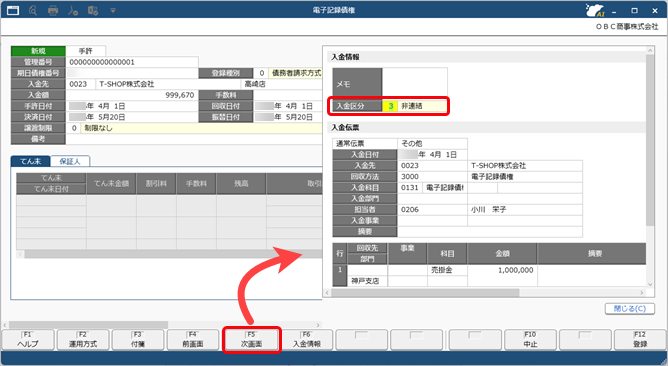Click the F10 中止 button
The image size is (668, 366).
(530, 340)
